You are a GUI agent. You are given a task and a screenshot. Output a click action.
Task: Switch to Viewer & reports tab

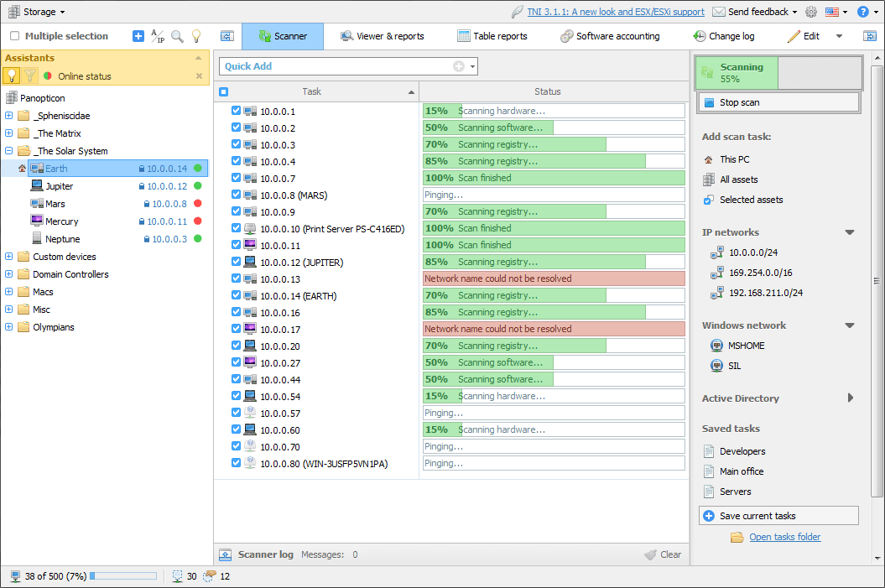(383, 36)
